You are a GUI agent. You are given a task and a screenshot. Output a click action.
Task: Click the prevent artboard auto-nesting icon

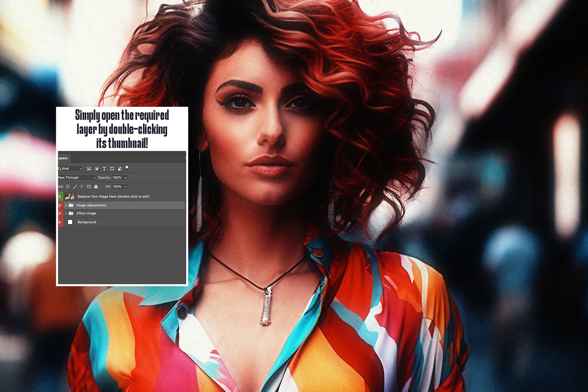click(89, 187)
